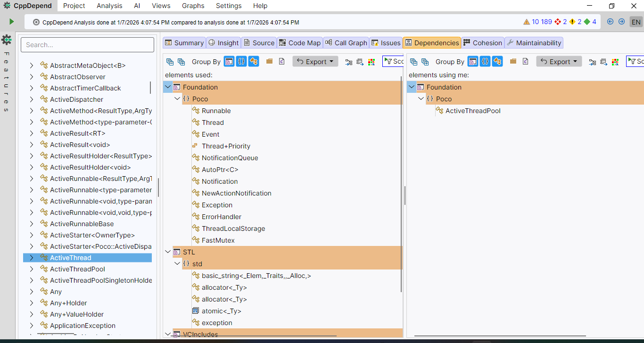Open the Analysis menu
The image size is (644, 343).
pos(109,6)
